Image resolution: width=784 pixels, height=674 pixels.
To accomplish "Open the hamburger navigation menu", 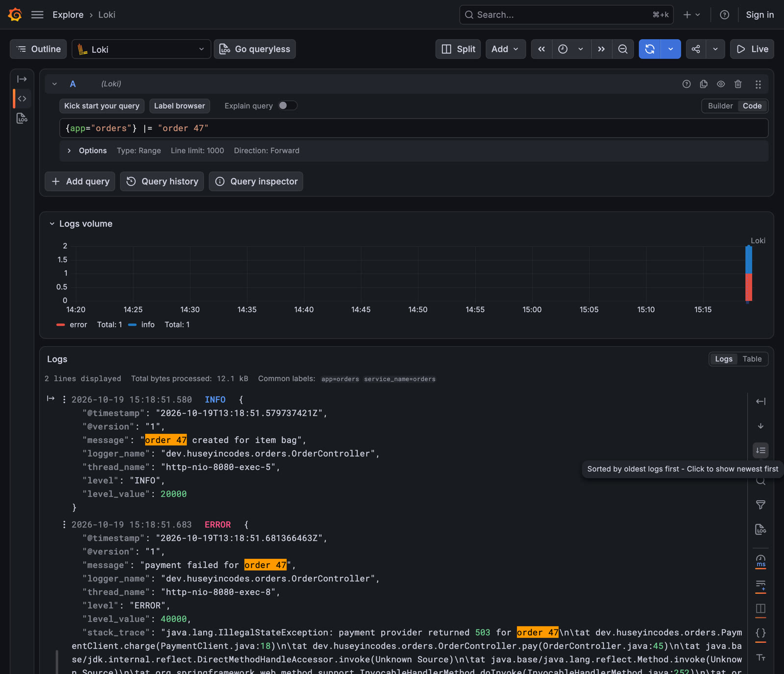I will 37,15.
